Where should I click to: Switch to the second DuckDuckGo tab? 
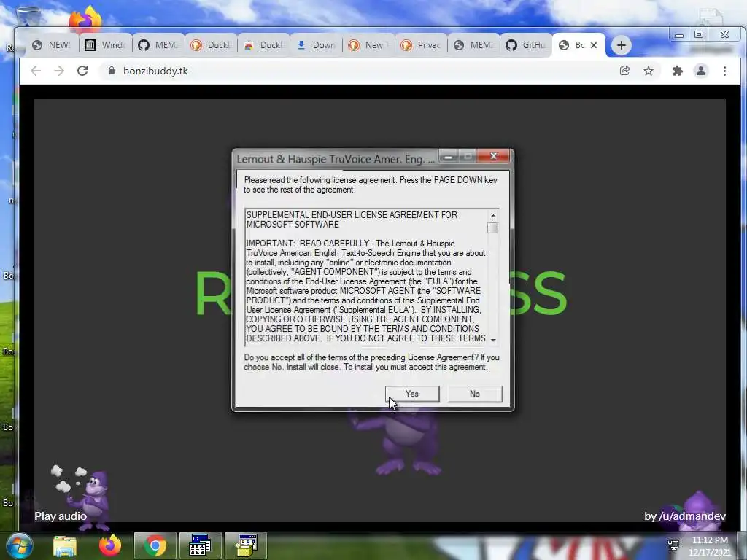pyautogui.click(x=263, y=45)
